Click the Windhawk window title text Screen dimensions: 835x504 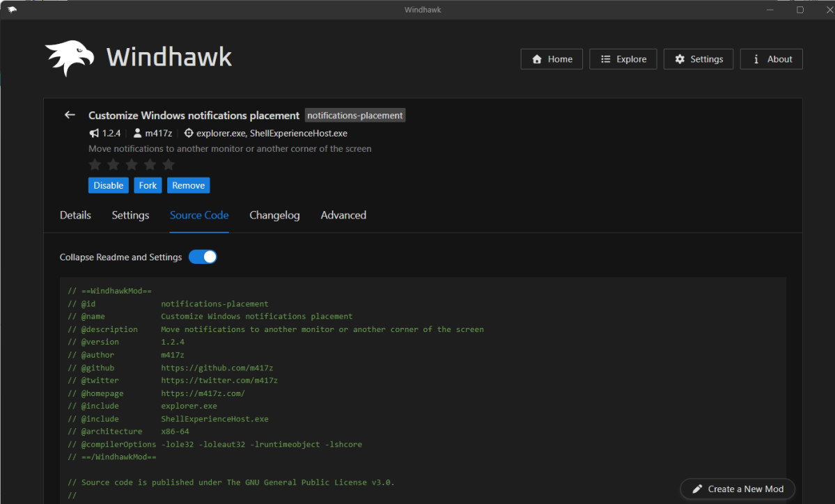point(423,10)
